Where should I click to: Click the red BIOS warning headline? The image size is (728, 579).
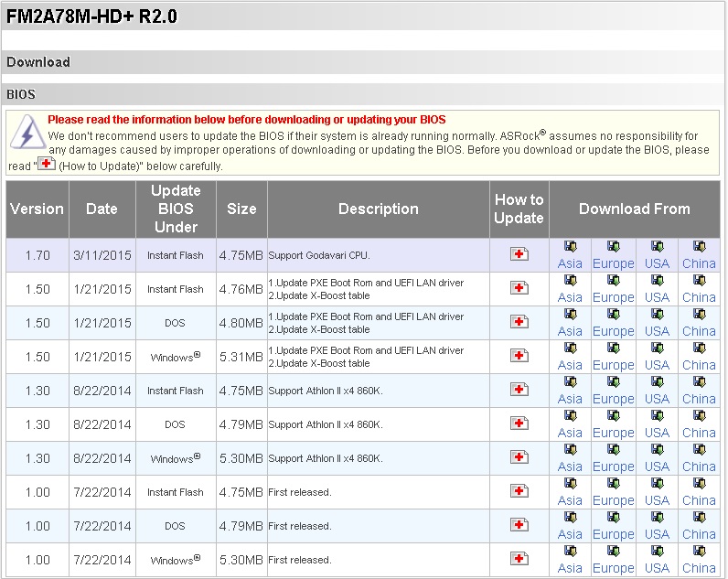(247, 120)
